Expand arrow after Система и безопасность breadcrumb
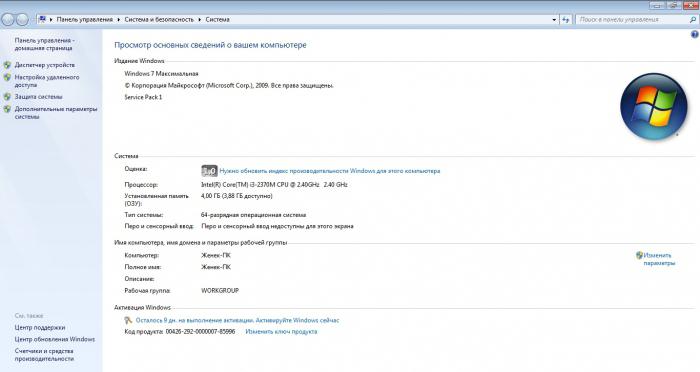 [x=200, y=20]
